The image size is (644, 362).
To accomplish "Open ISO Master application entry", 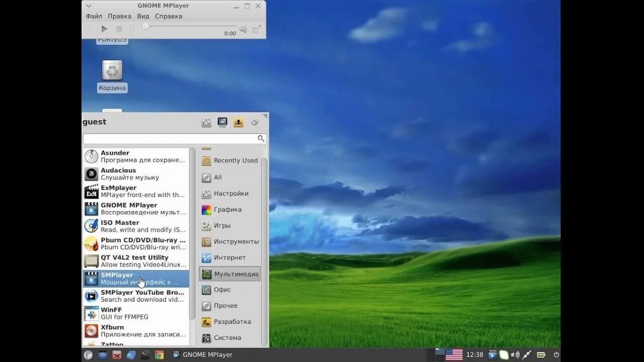I will click(136, 226).
